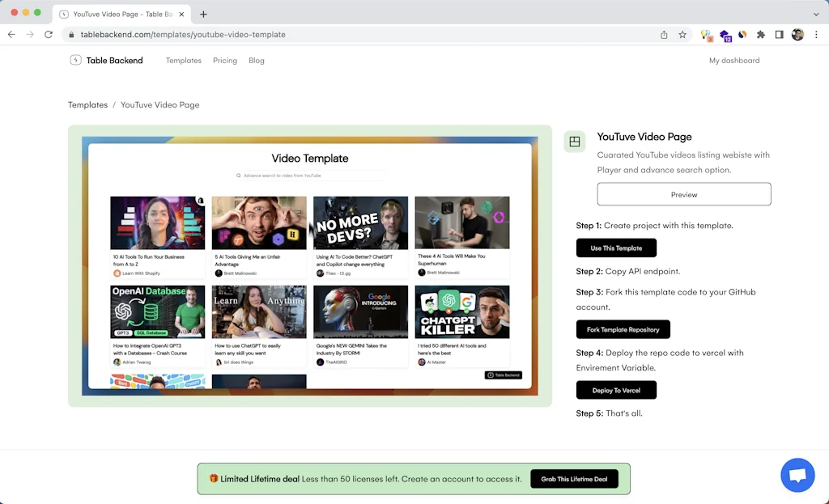Reload the page
Image resolution: width=829 pixels, height=504 pixels.
pos(49,35)
